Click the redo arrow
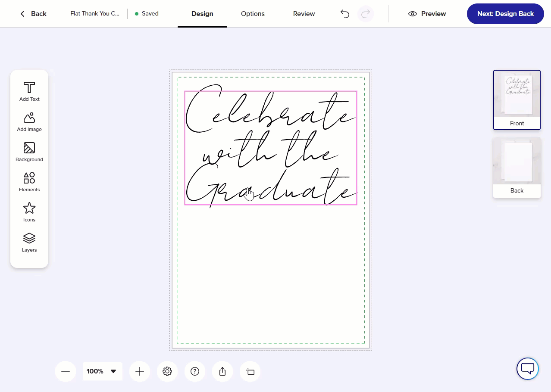551x392 pixels. click(x=366, y=14)
